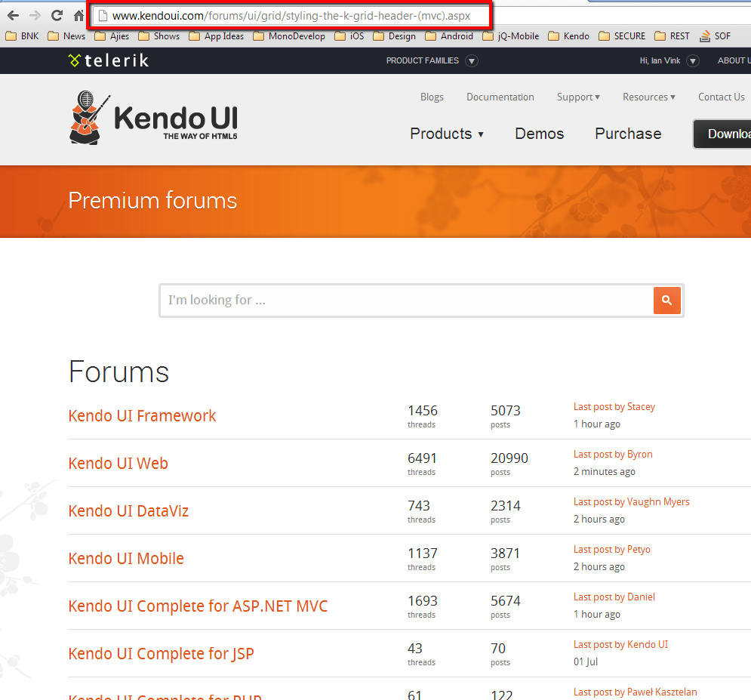
Task: Open Last post by Paweł Kasztelan link
Action: [x=636, y=692]
